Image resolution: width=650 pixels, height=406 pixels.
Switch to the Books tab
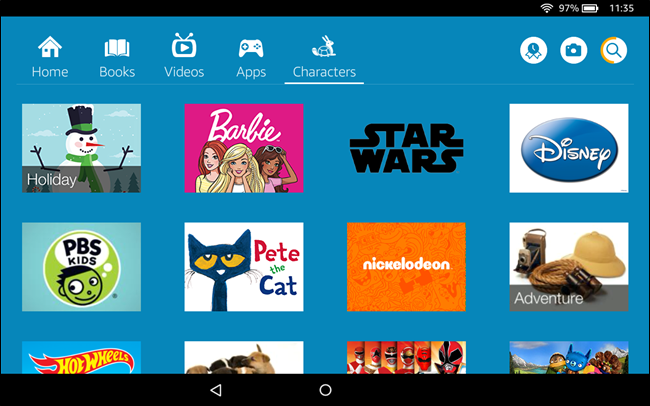point(117,57)
